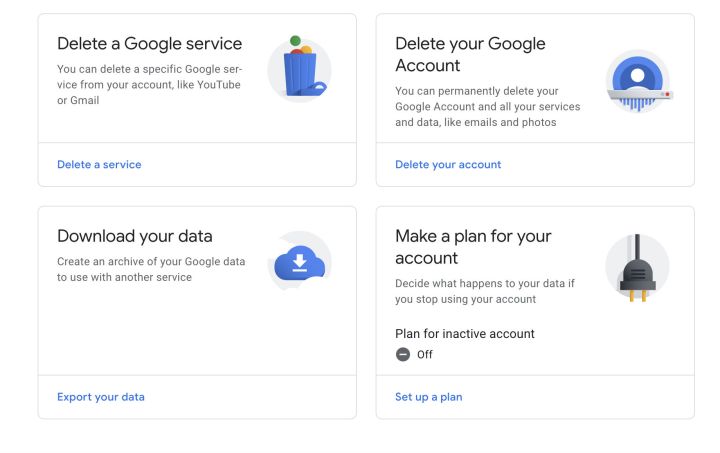The width and height of the screenshot is (720, 453).
Task: Click the Export your data link
Action: coord(101,397)
